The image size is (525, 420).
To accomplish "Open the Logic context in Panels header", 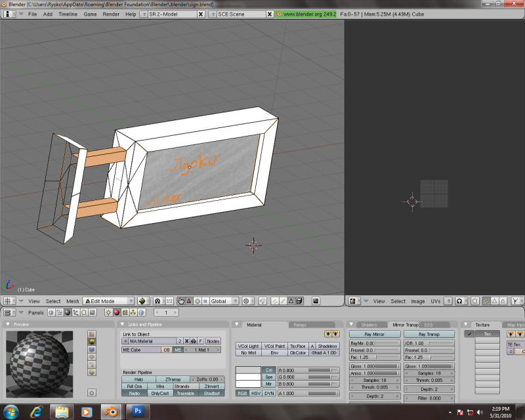I will click(51, 312).
